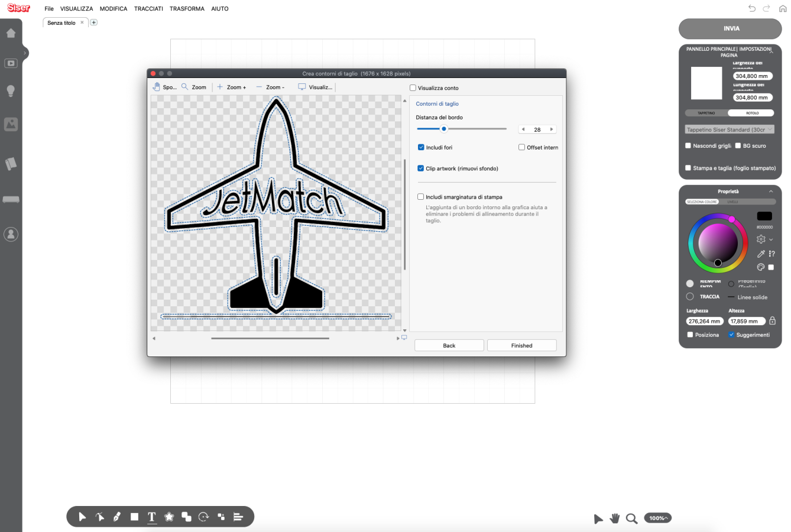This screenshot has width=791, height=532.
Task: Check Nascondi griglia checkbox
Action: [x=688, y=145]
